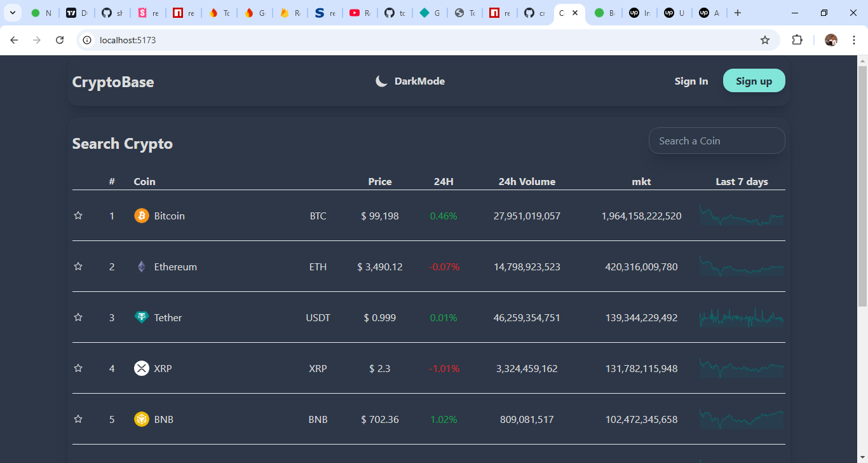
Task: Open a new browser tab
Action: tap(737, 13)
